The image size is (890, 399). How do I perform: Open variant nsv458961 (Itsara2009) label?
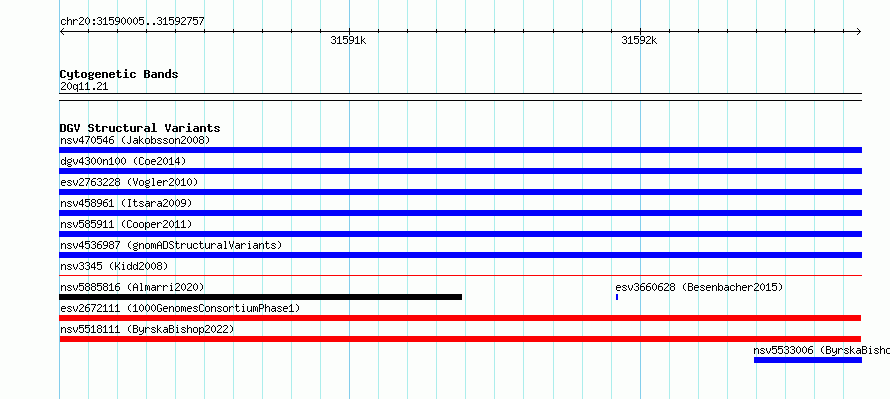(126, 203)
